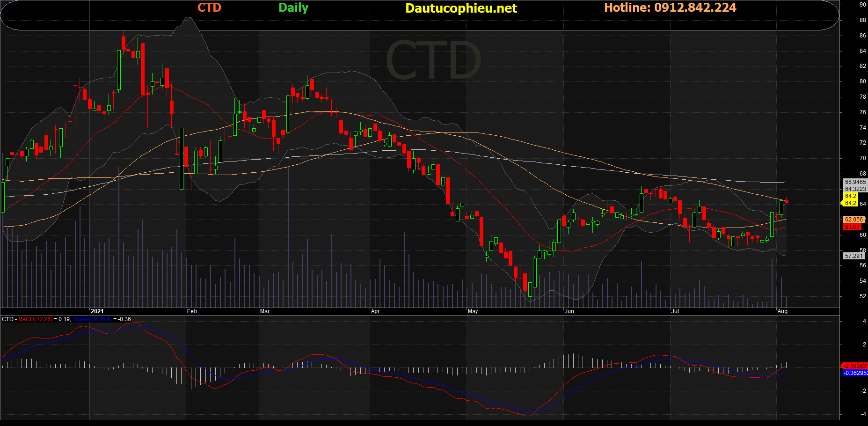Select the Jul marker on time axis
The width and height of the screenshot is (868, 426).
point(675,311)
